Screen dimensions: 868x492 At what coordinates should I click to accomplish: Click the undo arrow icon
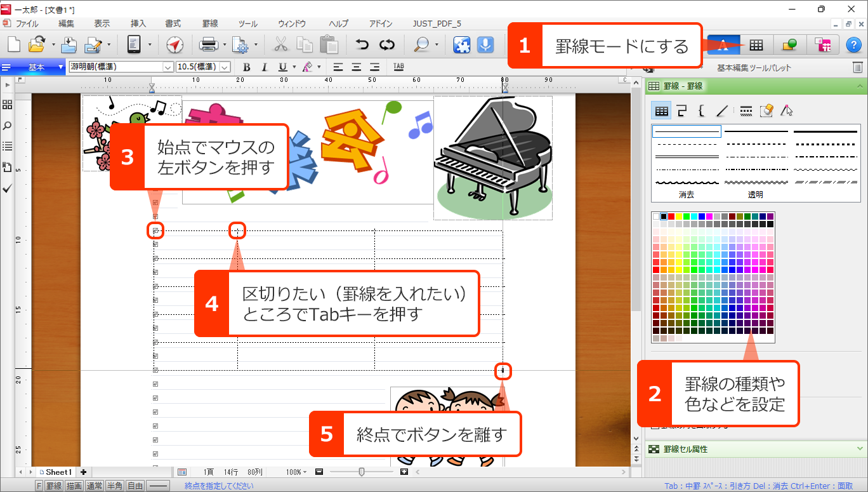[362, 45]
